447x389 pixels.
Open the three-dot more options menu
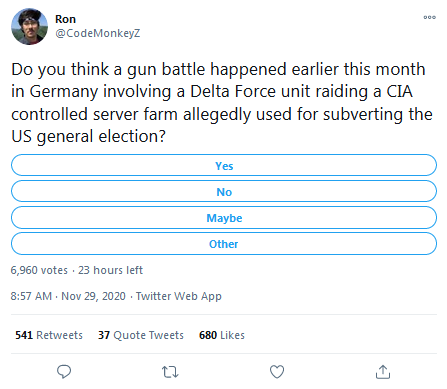(430, 17)
